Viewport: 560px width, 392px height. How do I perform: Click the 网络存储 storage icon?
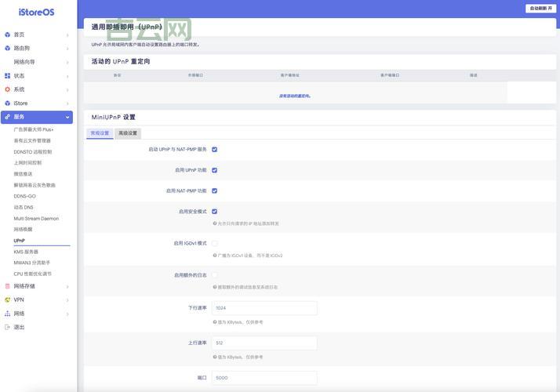pyautogui.click(x=8, y=286)
